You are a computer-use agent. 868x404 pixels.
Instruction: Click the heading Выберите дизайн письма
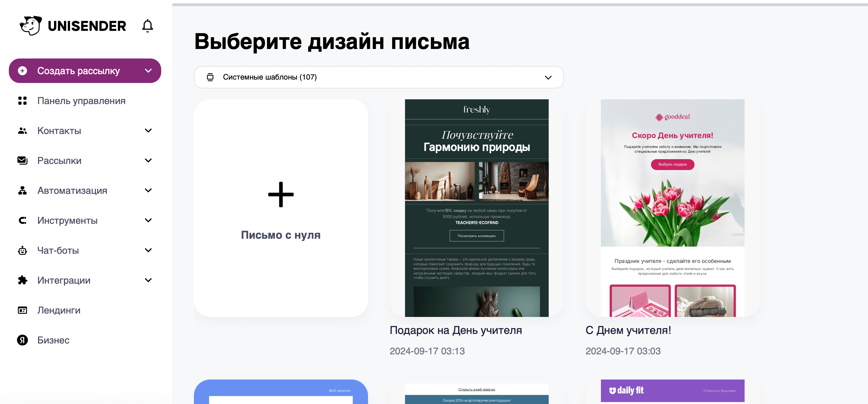click(x=332, y=41)
